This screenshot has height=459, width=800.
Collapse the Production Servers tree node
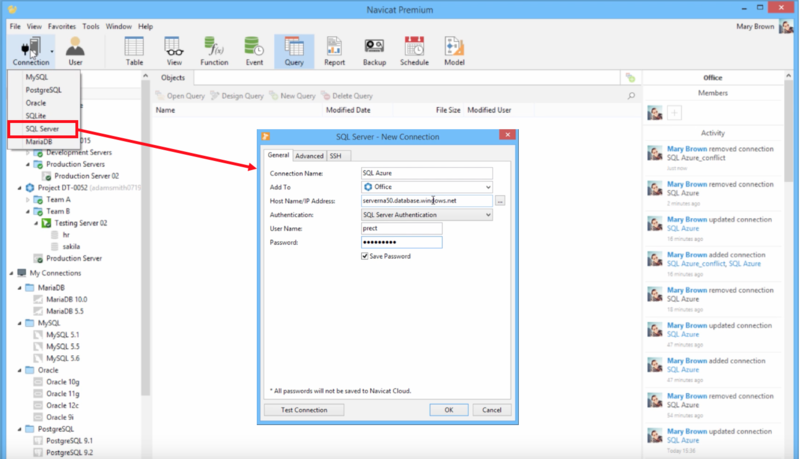(28, 164)
